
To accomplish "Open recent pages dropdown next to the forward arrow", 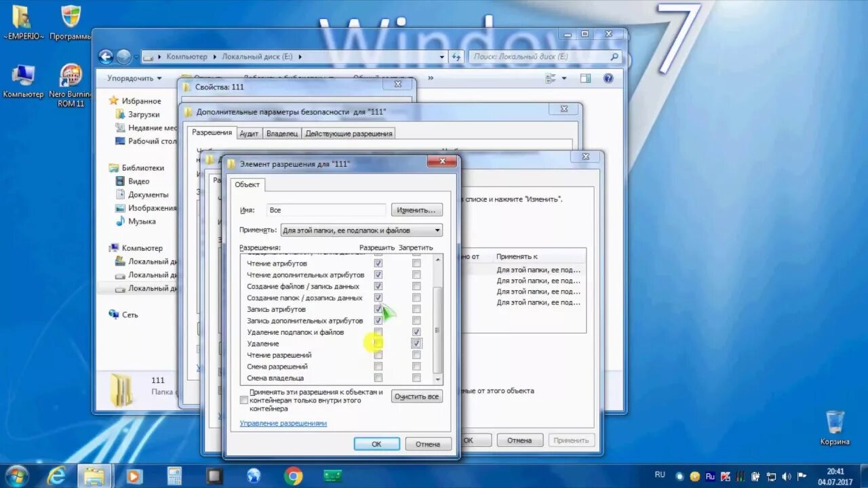I will [x=136, y=57].
